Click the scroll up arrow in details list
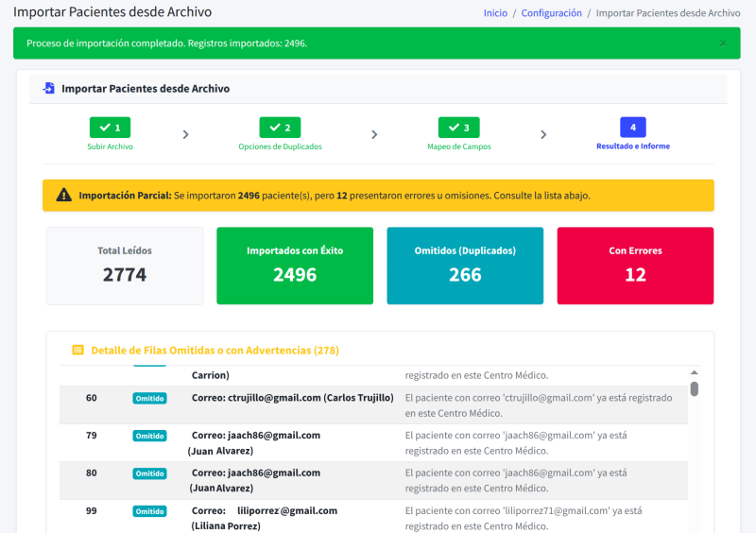Image resolution: width=756 pixels, height=533 pixels. click(x=694, y=372)
